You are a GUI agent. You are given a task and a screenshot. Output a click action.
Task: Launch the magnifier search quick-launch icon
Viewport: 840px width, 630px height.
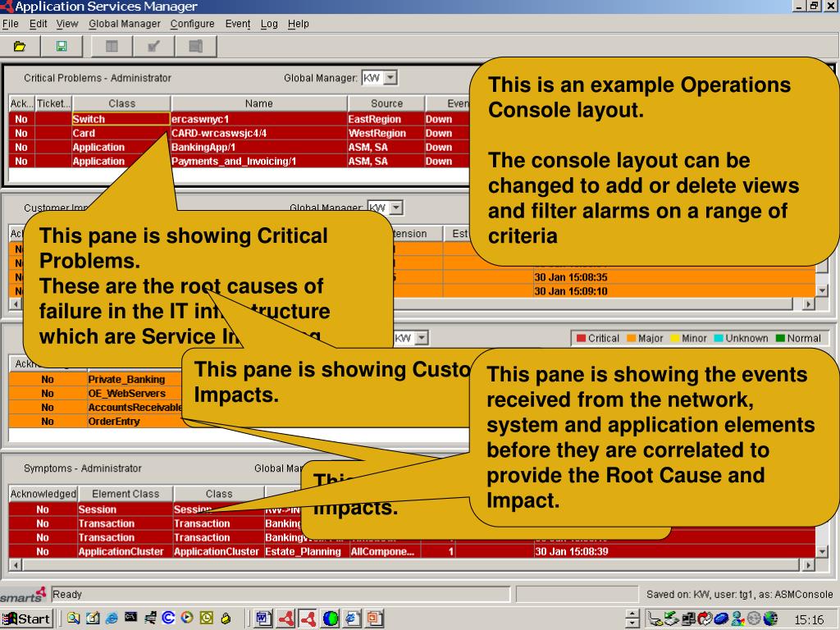pyautogui.click(x=73, y=619)
